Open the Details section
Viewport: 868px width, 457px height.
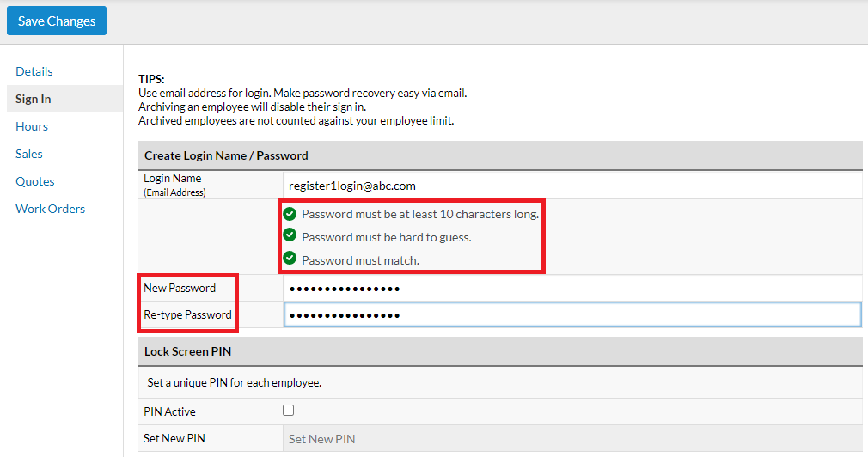coord(34,71)
